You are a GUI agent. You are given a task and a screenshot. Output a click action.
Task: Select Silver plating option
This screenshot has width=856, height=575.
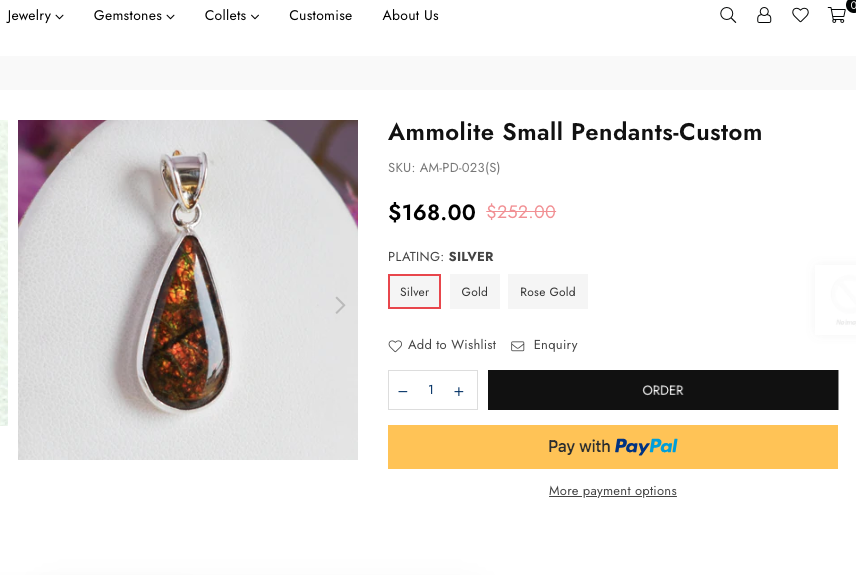[x=414, y=292]
